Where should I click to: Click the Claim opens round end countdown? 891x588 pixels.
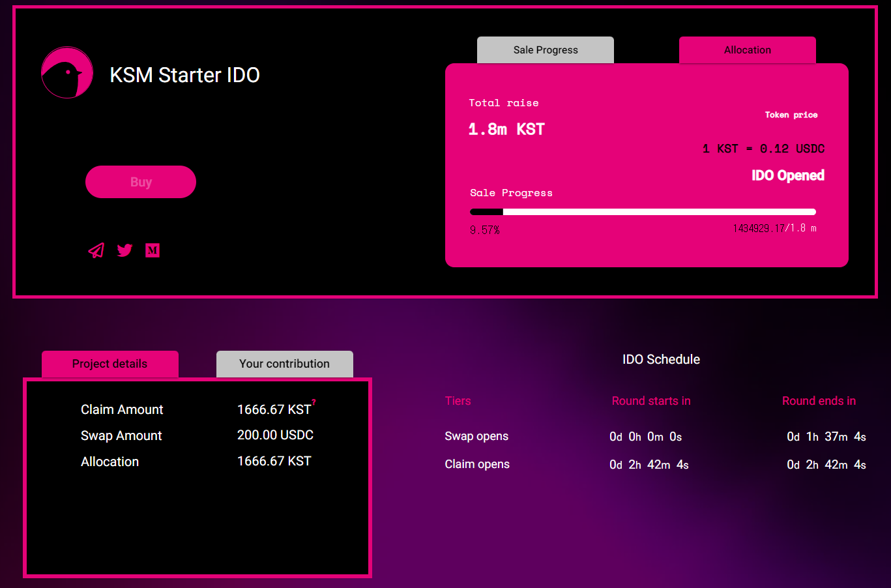(x=826, y=465)
